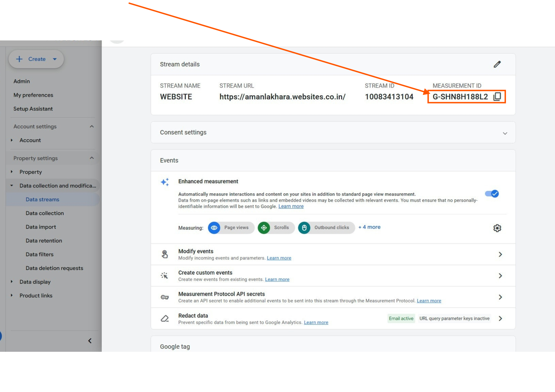Copy the Measurement ID using the copy icon
Screen dimensions: 555x392
point(497,97)
